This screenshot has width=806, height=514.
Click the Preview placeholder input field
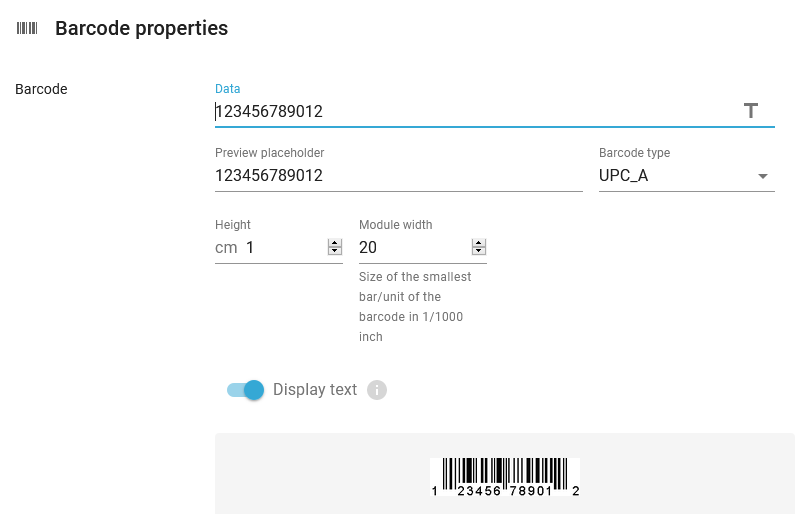click(x=398, y=176)
